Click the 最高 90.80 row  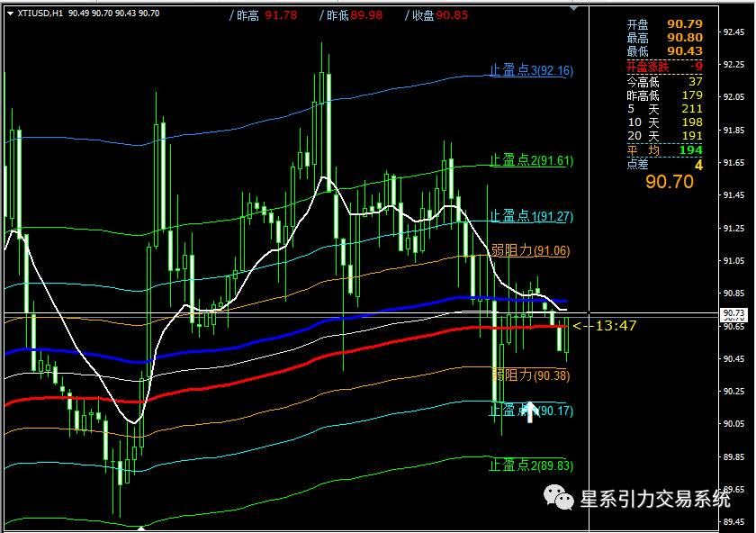click(664, 37)
